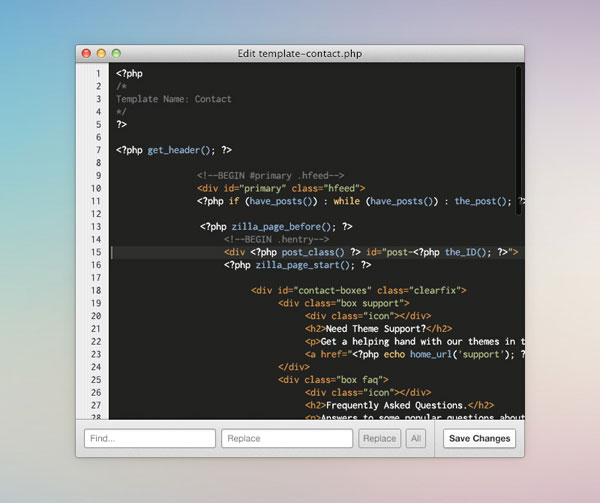Click the 'Need Theme Support?' heading line

coord(378,329)
